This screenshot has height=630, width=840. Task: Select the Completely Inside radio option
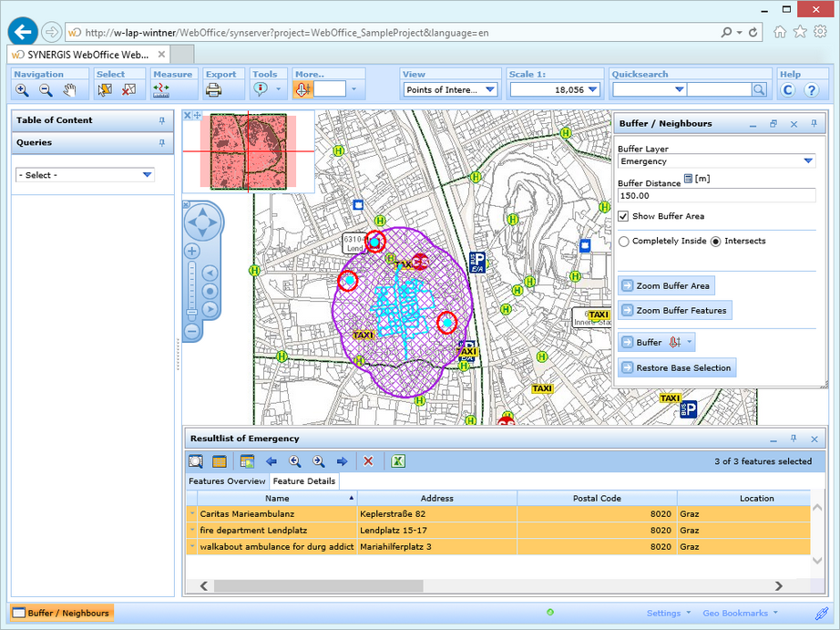[x=624, y=242]
